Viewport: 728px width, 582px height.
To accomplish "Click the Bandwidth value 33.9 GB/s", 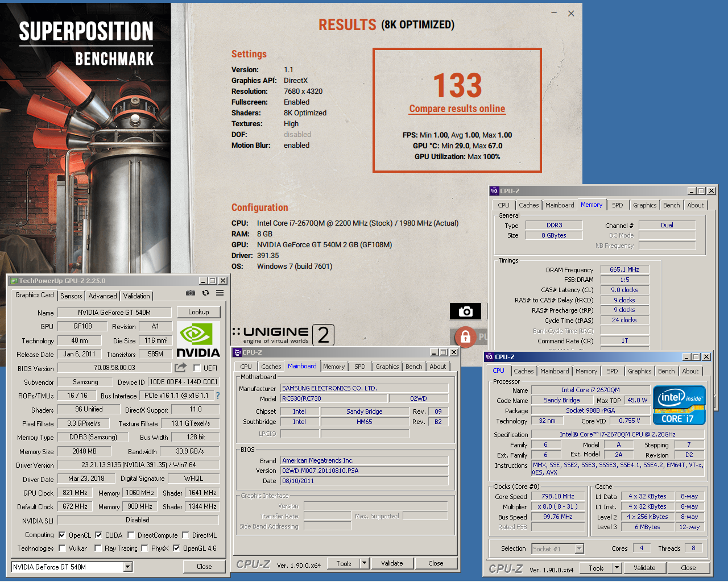I will point(189,451).
